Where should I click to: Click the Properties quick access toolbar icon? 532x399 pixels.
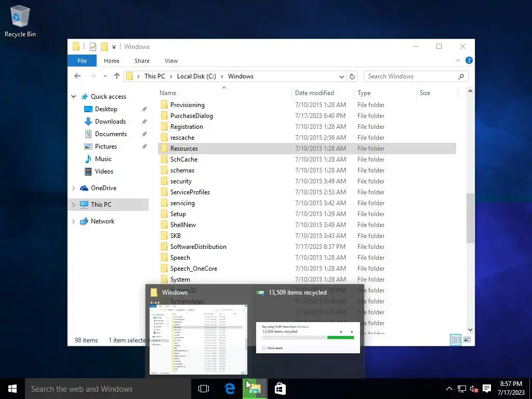click(x=93, y=46)
